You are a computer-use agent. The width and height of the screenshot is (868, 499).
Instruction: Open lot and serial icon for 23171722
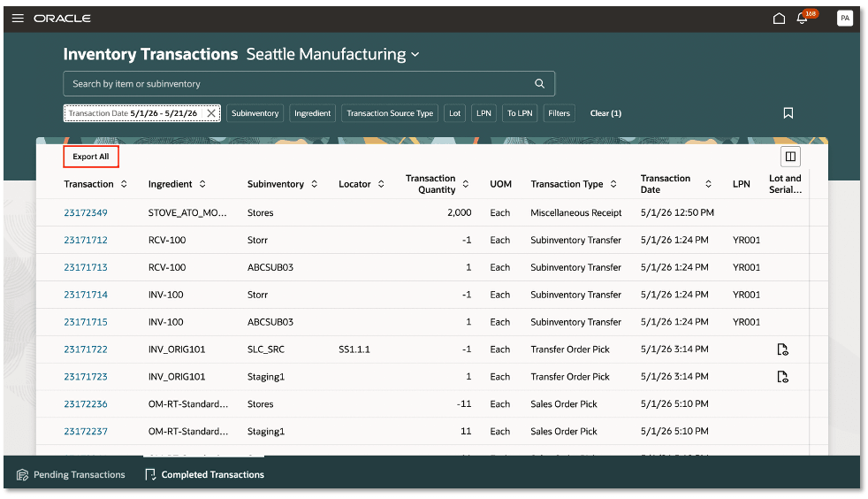tap(782, 349)
